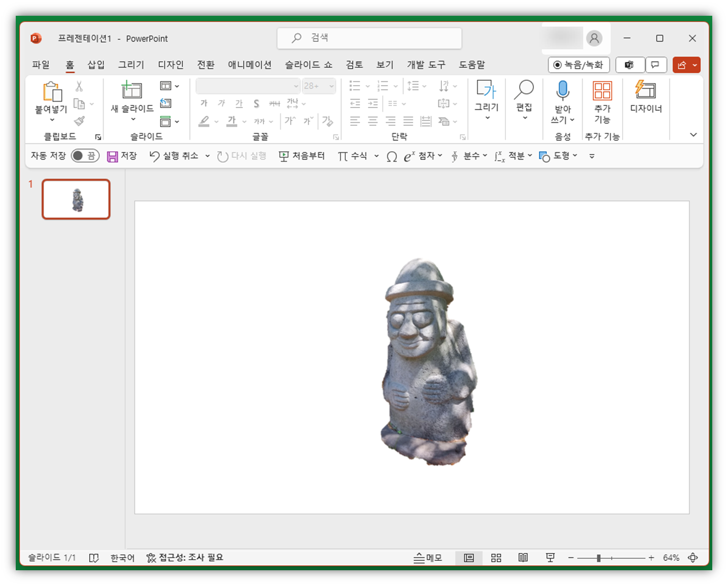
Task: Switch to Slide Sorter view icon
Action: click(496, 557)
